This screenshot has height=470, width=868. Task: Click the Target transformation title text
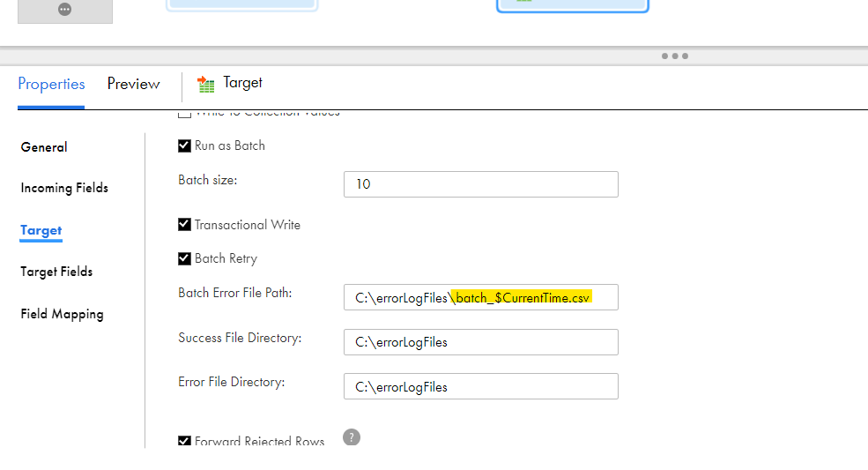(242, 83)
